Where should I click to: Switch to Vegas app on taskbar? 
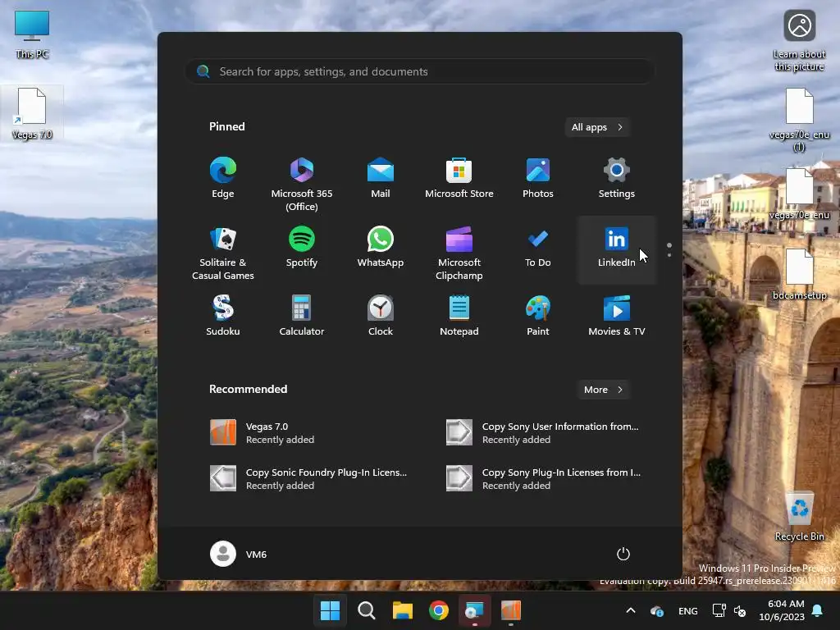(511, 610)
